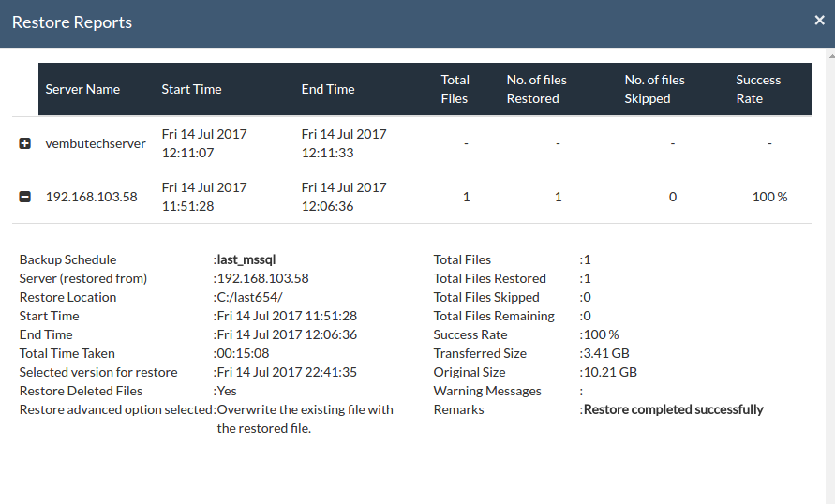The width and height of the screenshot is (835, 504).
Task: Click the 100 % success rate table cell
Action: click(x=769, y=197)
